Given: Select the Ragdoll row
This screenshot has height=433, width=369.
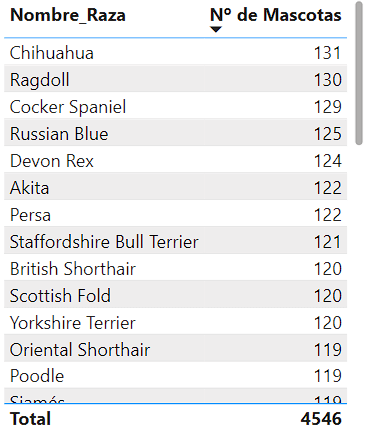Looking at the screenshot, I should coord(175,80).
